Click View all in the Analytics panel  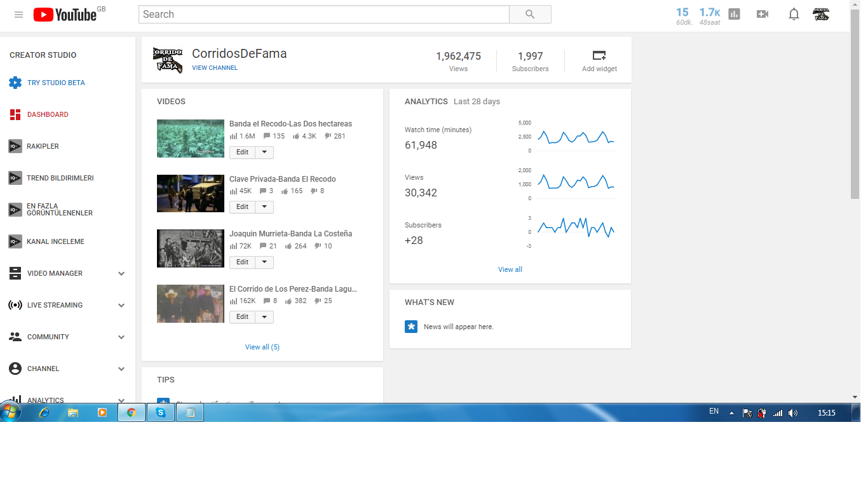tap(510, 269)
